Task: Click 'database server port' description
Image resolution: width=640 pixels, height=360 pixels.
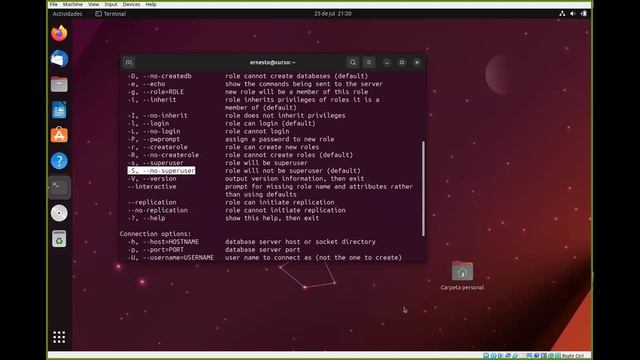Action: pos(262,249)
